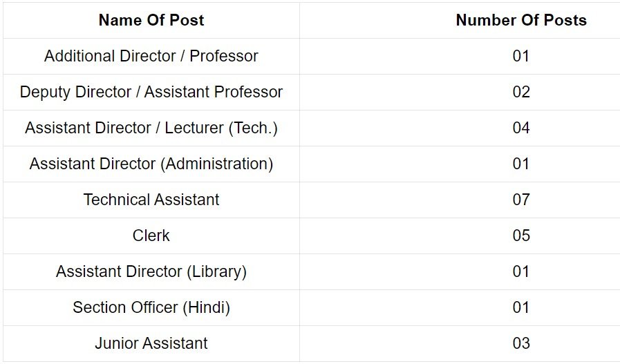The image size is (620, 364).
Task: Click the "04" number of posts cell
Action: tap(521, 128)
